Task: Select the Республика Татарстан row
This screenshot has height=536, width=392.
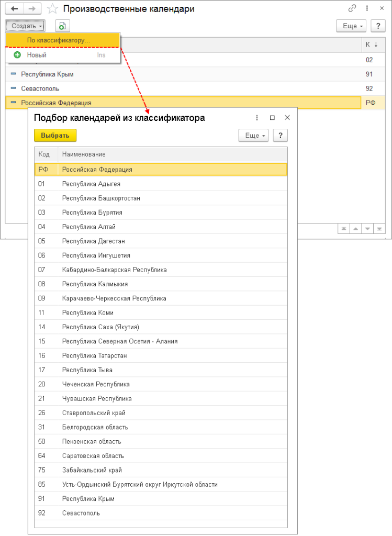Action: [94, 355]
